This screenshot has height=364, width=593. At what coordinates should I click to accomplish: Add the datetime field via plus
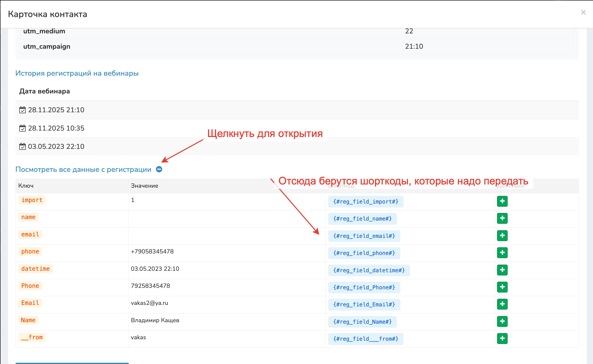pyautogui.click(x=502, y=270)
